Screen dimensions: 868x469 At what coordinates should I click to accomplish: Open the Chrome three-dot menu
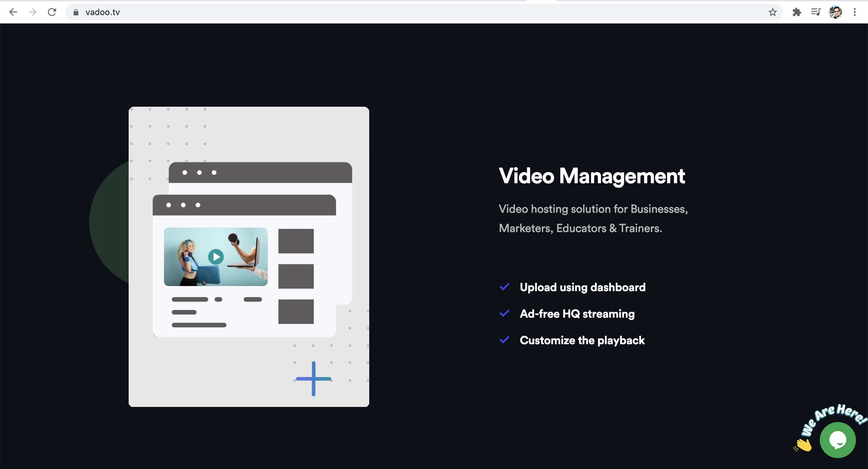[855, 12]
